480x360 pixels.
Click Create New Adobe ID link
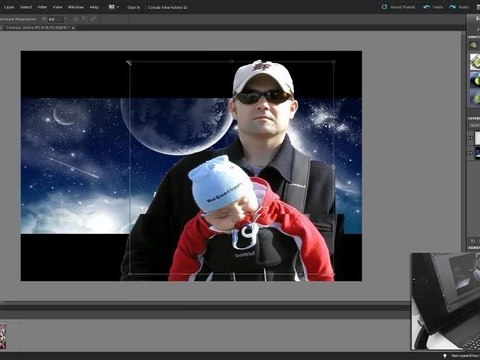168,7
